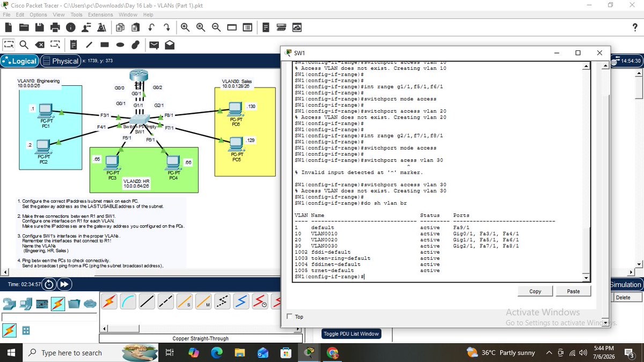Click the Print icon in toolbar

(x=55, y=27)
